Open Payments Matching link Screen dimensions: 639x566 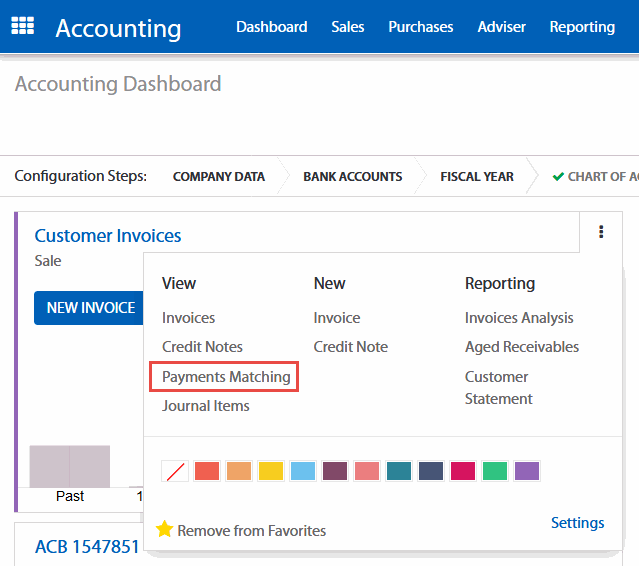226,377
